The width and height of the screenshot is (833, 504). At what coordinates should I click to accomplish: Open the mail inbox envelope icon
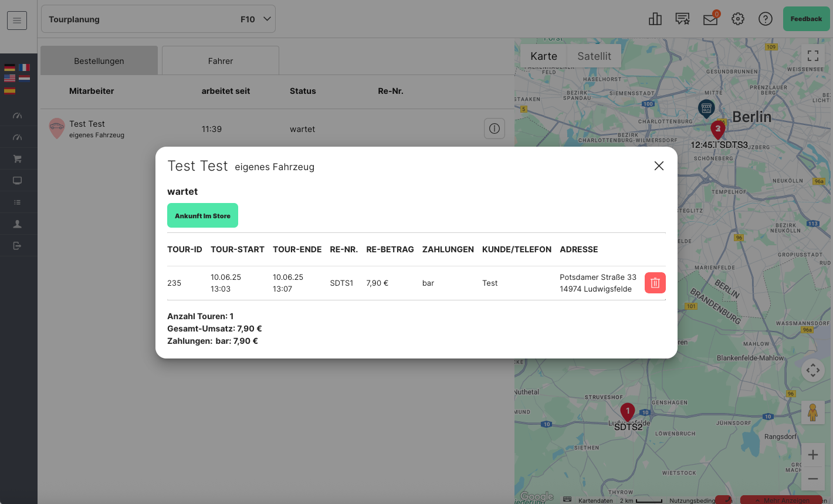coord(710,19)
